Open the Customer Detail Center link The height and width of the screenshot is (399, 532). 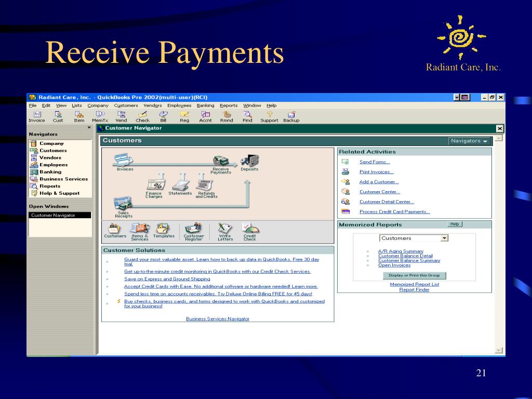(x=387, y=202)
